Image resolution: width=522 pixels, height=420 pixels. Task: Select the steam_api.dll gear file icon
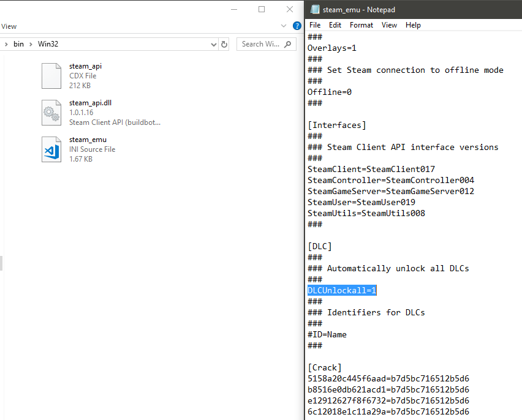pos(51,113)
